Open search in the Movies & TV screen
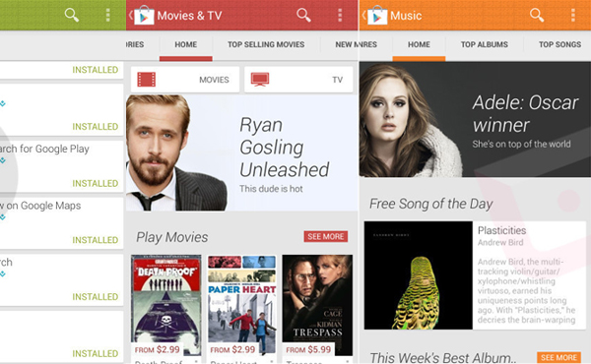This screenshot has width=591, height=364. (x=303, y=16)
